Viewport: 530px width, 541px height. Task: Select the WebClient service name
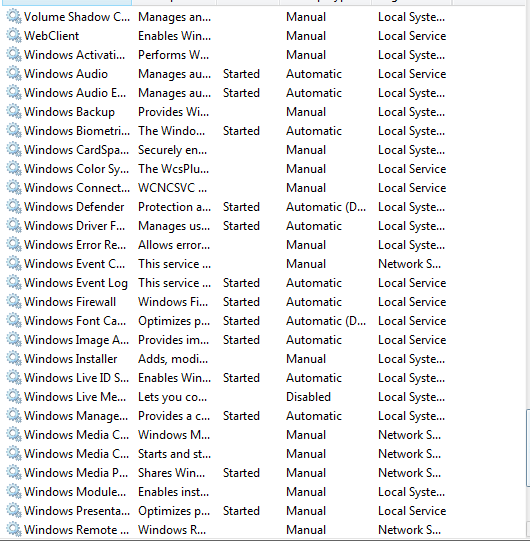coord(51,36)
